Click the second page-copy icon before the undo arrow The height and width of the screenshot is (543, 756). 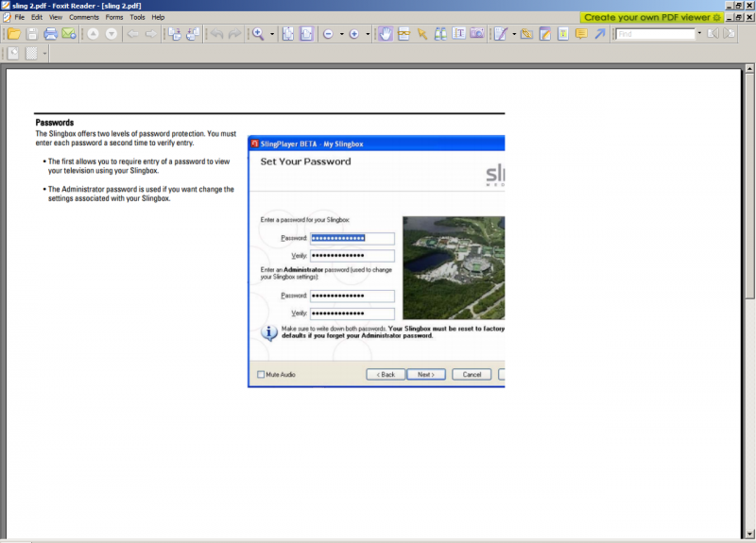193,34
